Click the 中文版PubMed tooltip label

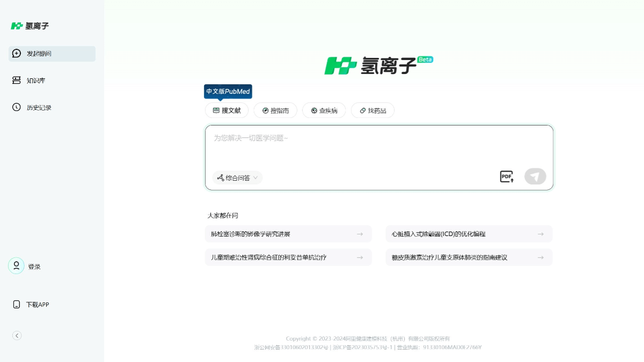228,91
